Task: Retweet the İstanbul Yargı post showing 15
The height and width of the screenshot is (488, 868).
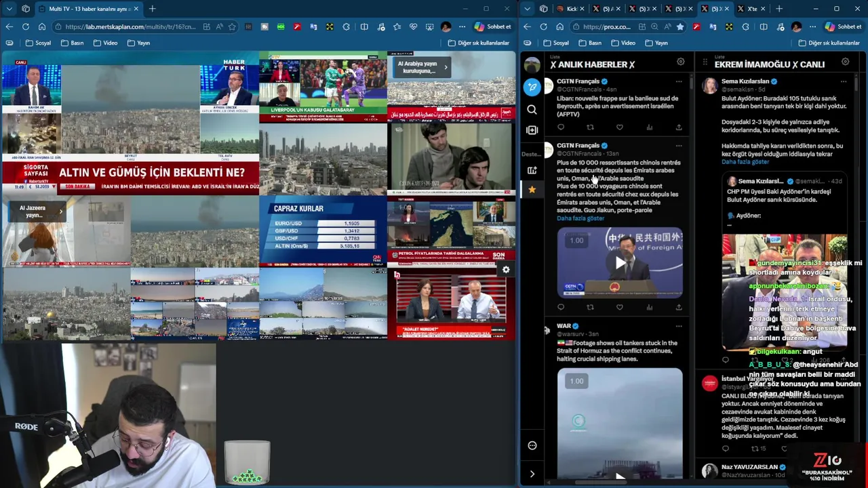Action: 758,449
